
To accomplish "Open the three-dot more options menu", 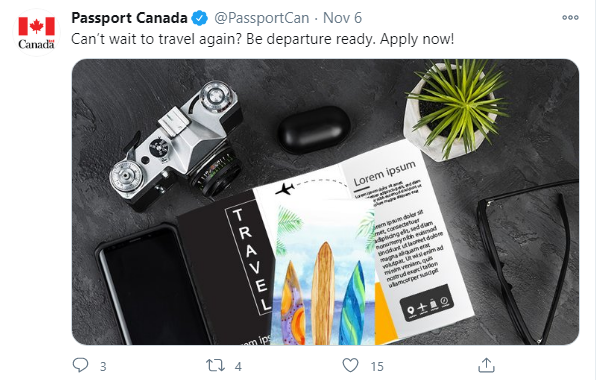I will pyautogui.click(x=570, y=17).
